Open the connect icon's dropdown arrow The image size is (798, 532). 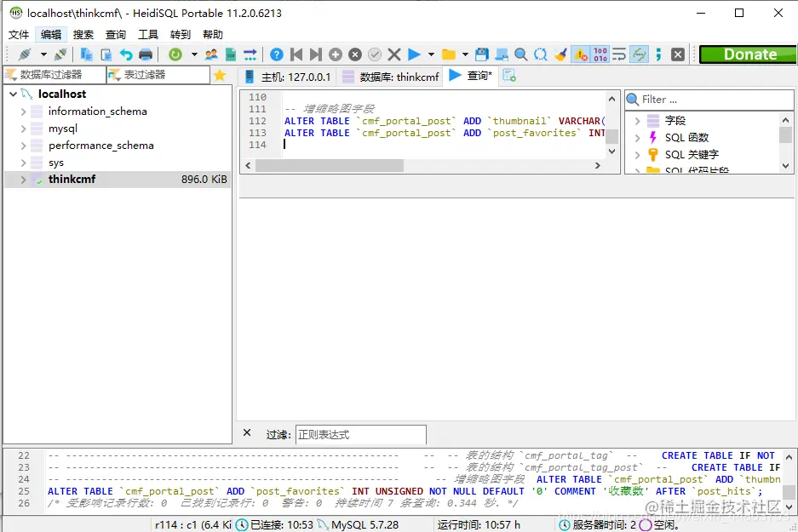point(43,54)
